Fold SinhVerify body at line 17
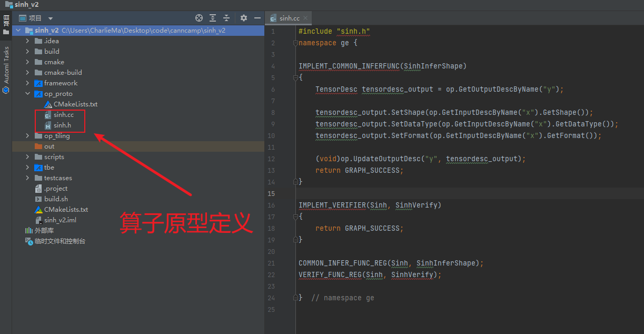 (x=295, y=217)
